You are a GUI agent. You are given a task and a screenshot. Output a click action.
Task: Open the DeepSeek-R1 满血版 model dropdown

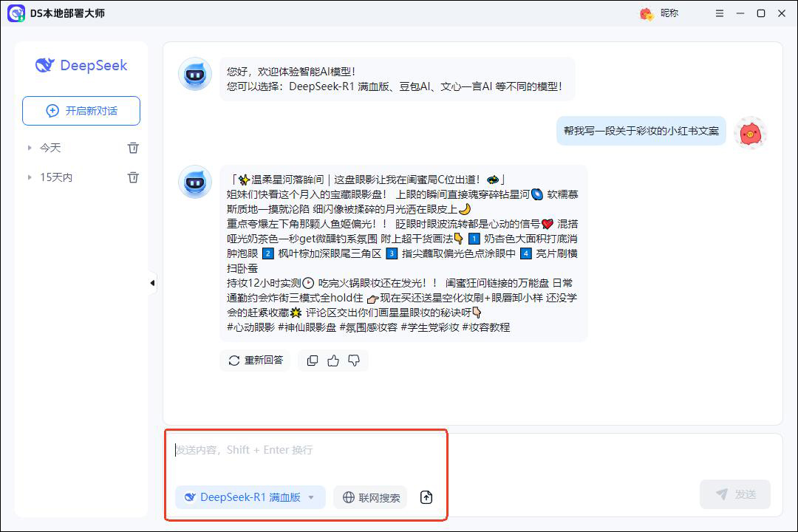click(x=250, y=497)
